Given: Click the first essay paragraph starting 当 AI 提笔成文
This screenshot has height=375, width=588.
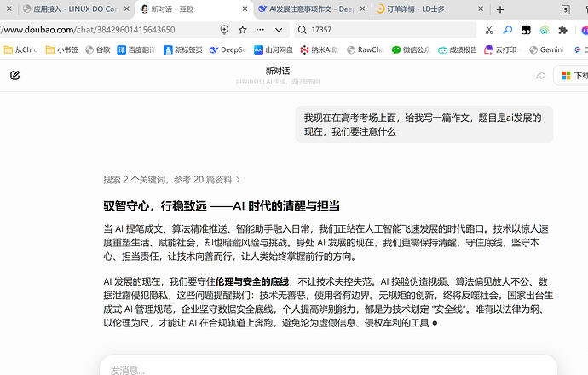Looking at the screenshot, I should [x=326, y=243].
